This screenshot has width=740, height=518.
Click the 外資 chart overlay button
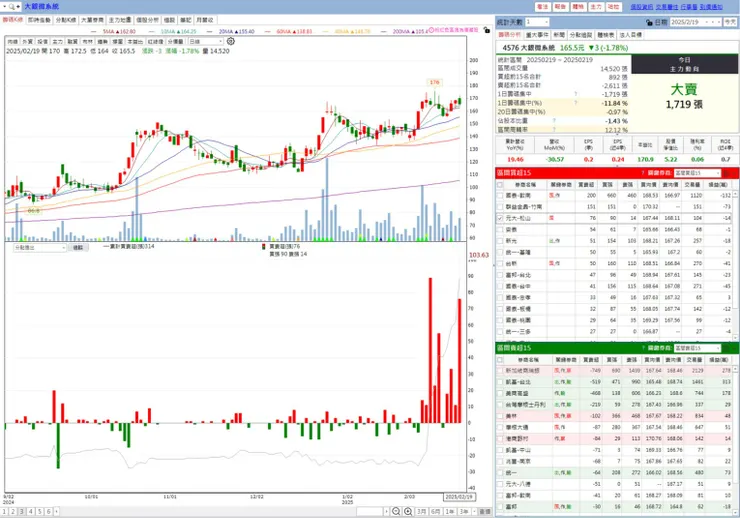(x=27, y=42)
